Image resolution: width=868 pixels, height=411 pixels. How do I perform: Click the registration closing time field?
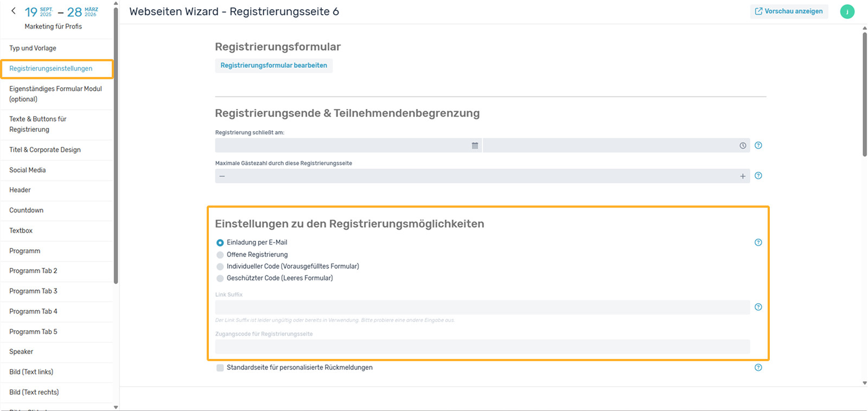(x=616, y=145)
